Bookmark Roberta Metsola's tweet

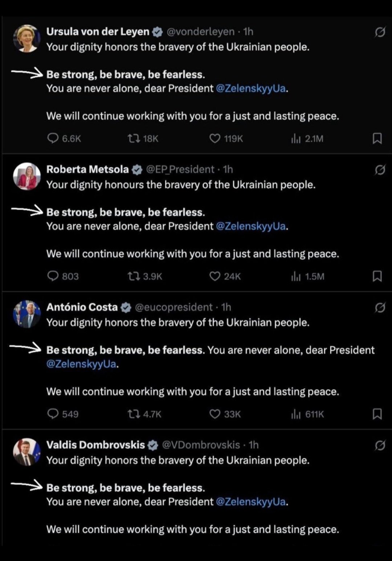point(377,276)
